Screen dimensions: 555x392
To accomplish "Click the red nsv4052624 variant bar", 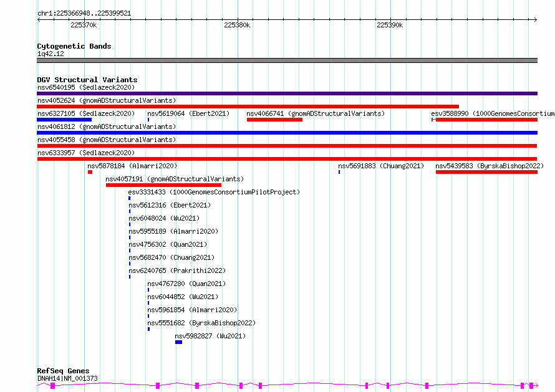I will pos(248,107).
